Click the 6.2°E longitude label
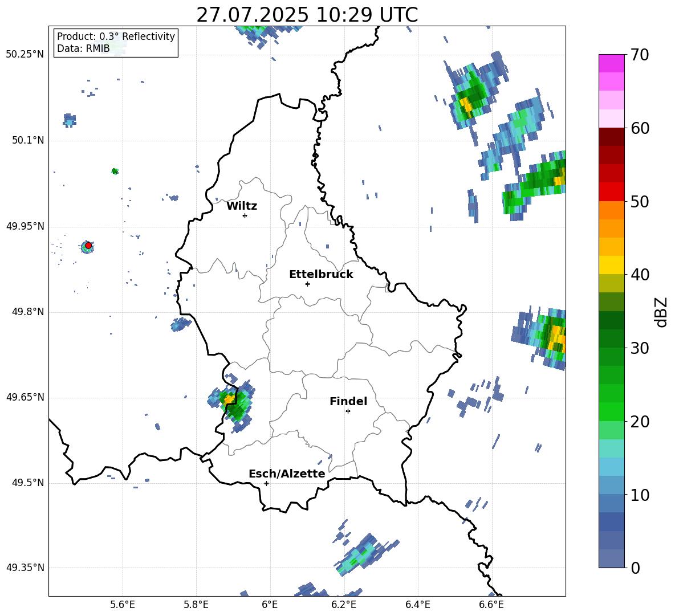The height and width of the screenshot is (616, 675). (x=344, y=605)
